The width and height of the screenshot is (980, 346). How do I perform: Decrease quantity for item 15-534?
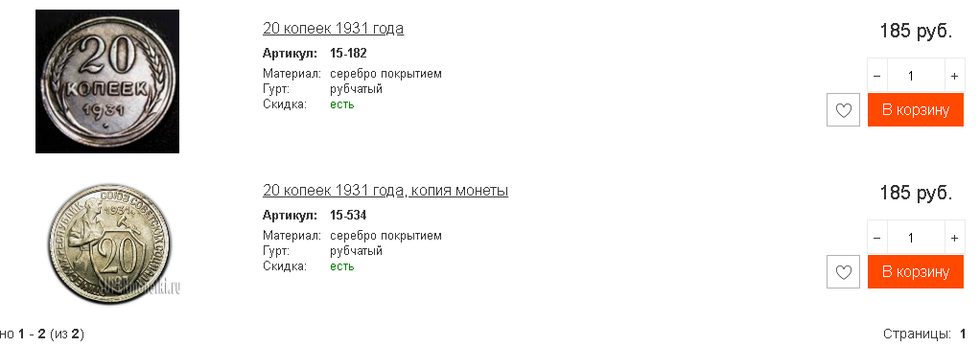tap(876, 238)
